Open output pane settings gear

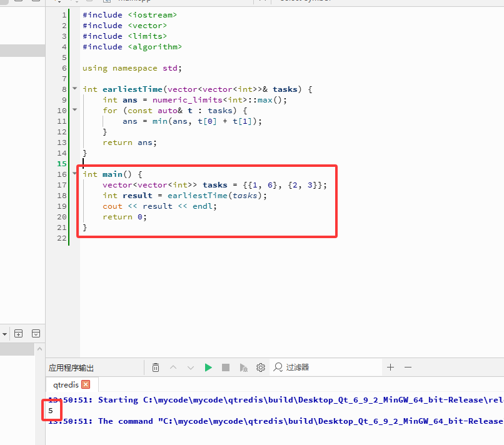tap(261, 367)
